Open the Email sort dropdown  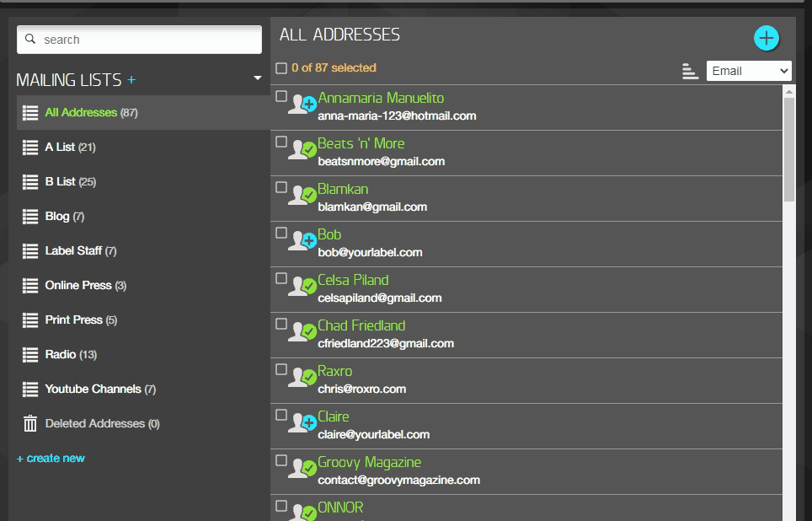749,71
